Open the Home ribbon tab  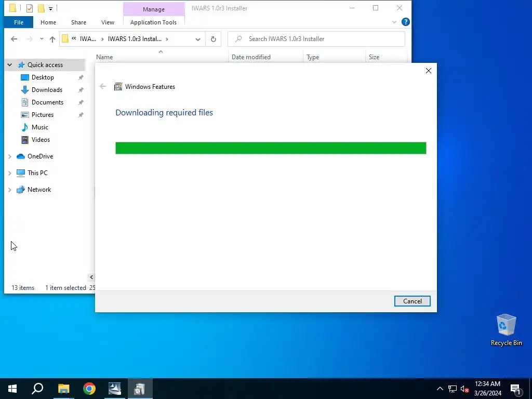click(x=48, y=22)
